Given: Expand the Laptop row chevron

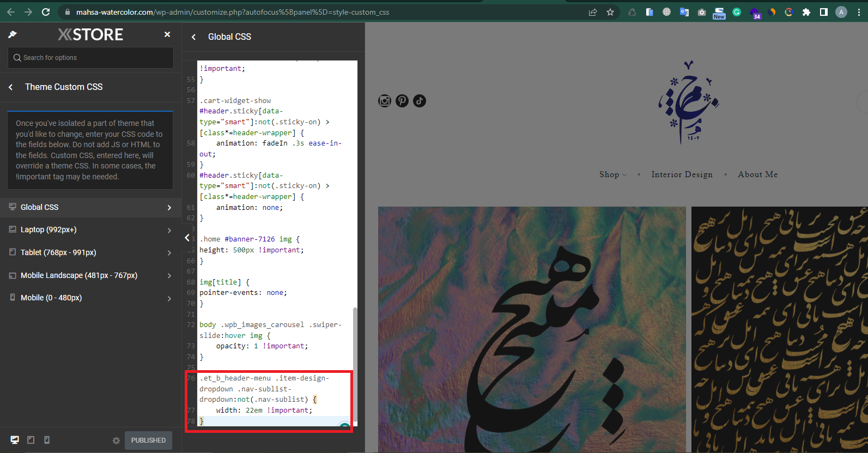Looking at the screenshot, I should 169,231.
